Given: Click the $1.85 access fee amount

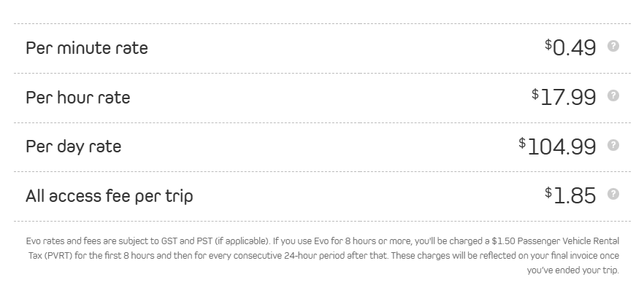Looking at the screenshot, I should pyautogui.click(x=570, y=195).
